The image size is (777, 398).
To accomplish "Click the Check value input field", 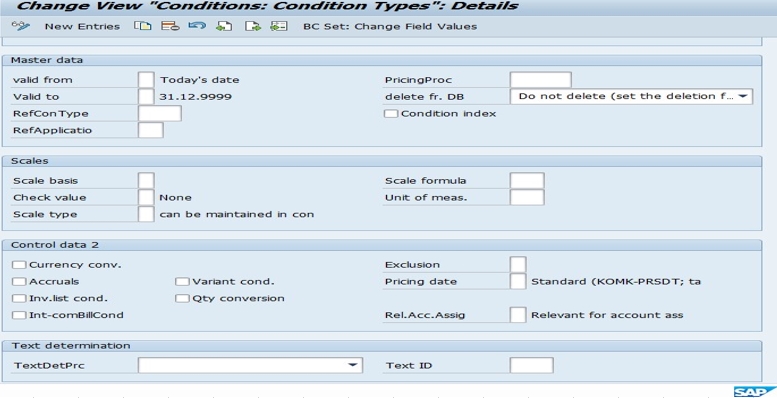I will [146, 197].
